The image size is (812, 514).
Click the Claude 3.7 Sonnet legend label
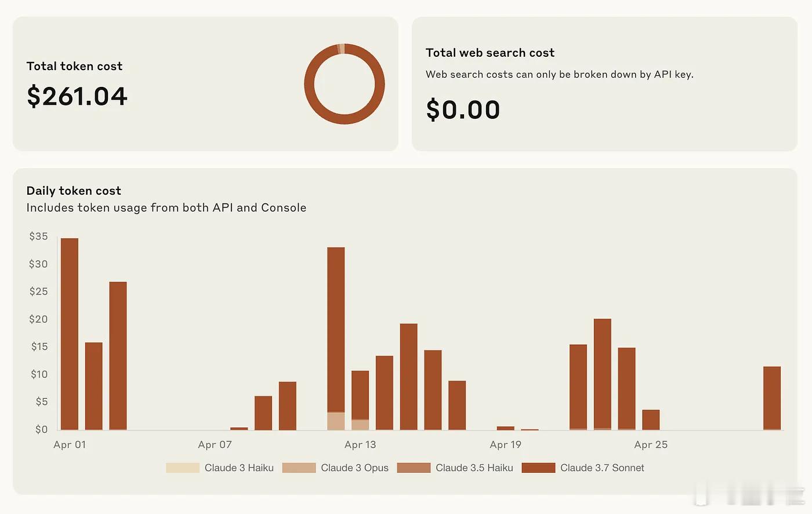coord(602,468)
